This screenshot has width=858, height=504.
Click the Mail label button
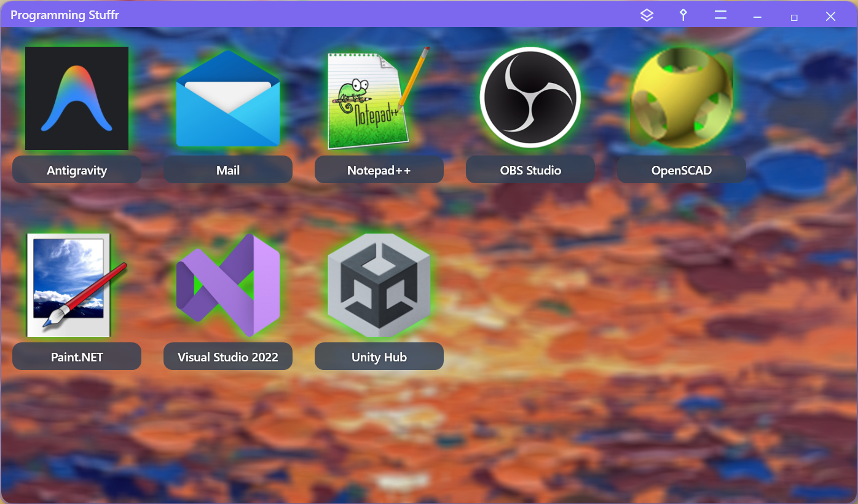point(228,170)
